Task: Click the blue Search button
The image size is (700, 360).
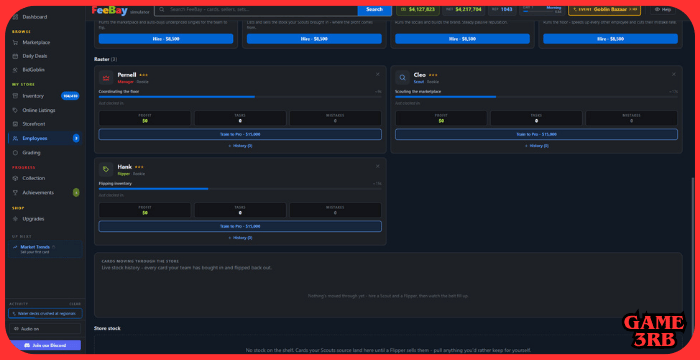Action: [375, 9]
